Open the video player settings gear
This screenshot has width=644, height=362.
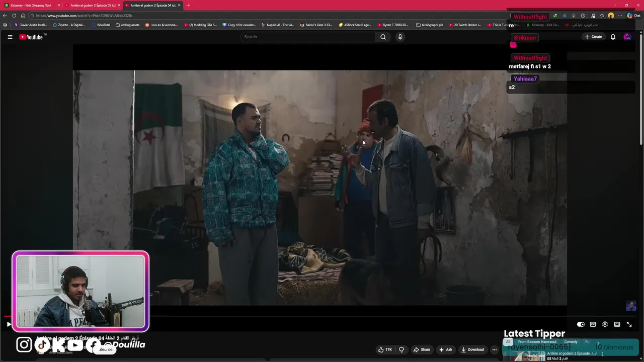tap(605, 324)
